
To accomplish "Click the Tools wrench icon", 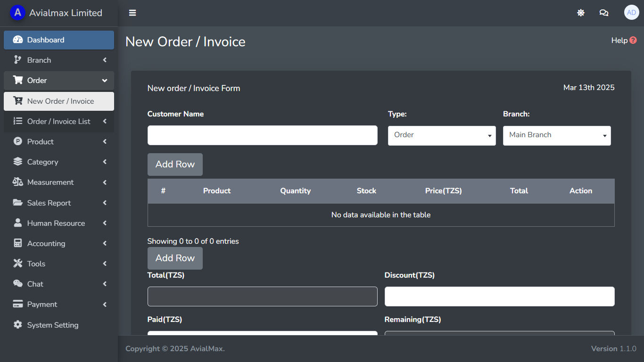I will (x=18, y=263).
